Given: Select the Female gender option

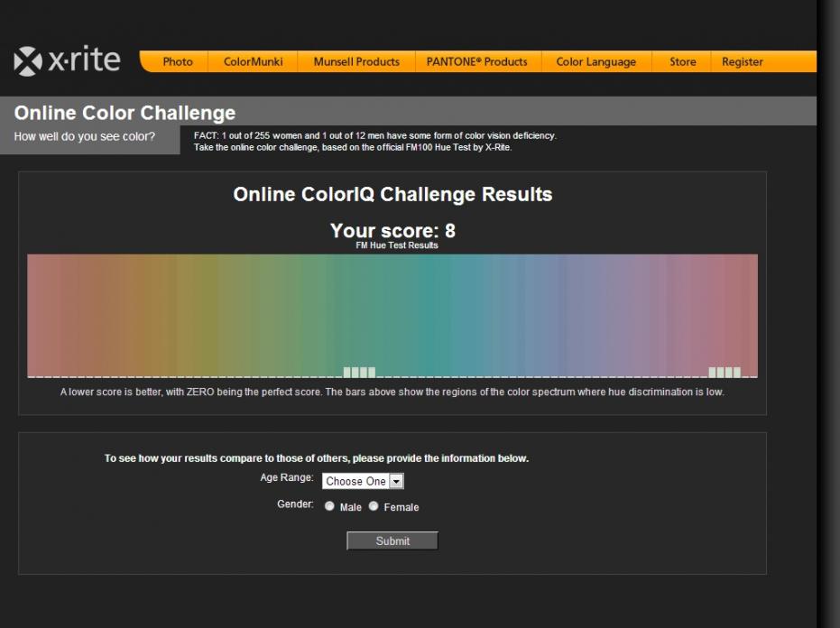Looking at the screenshot, I should (x=374, y=506).
